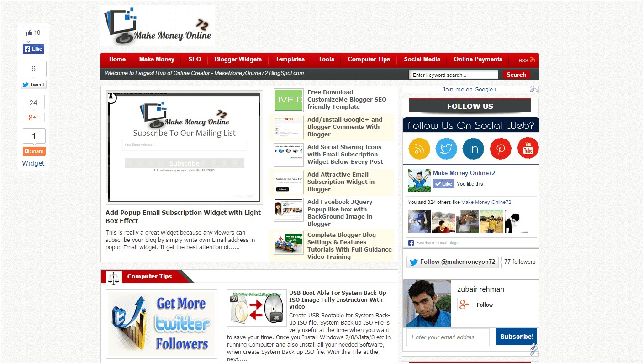Screen dimensions: 644x364
Task: Click the Enter your email address field
Action: 448,337
